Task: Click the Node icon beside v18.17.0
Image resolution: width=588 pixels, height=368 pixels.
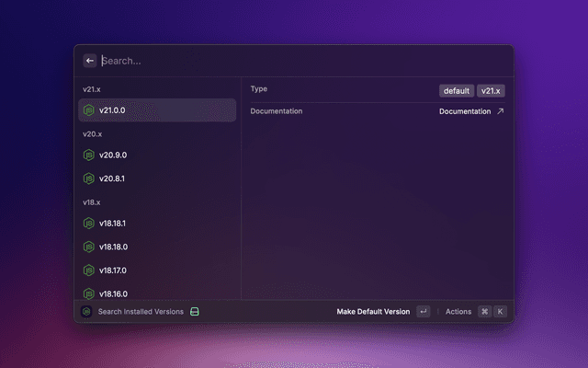Action: coord(89,270)
